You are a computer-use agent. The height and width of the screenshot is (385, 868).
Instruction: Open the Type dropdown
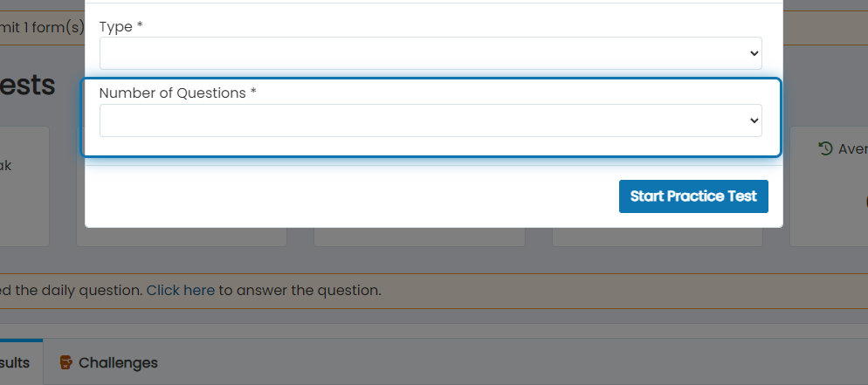431,53
